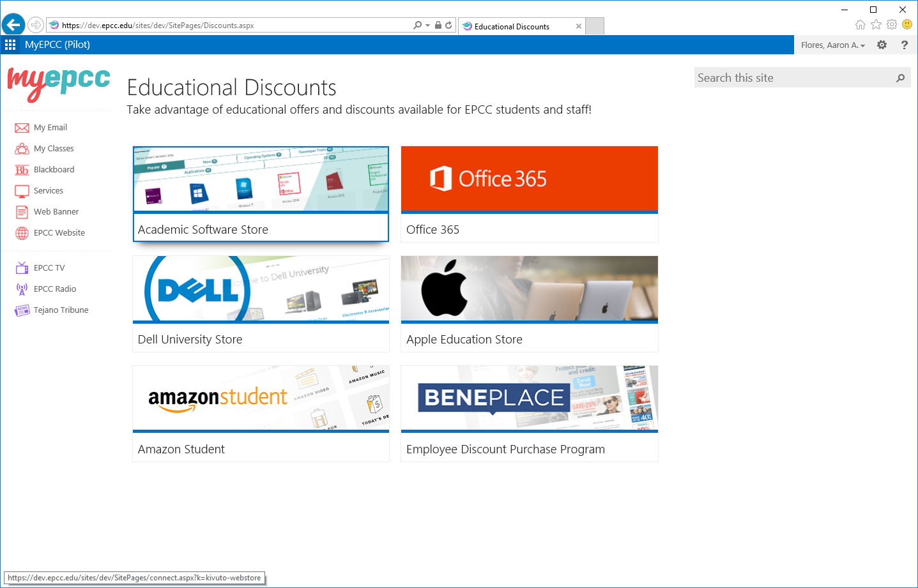Open a new browser tab
The width and height of the screenshot is (918, 588).
pos(595,26)
